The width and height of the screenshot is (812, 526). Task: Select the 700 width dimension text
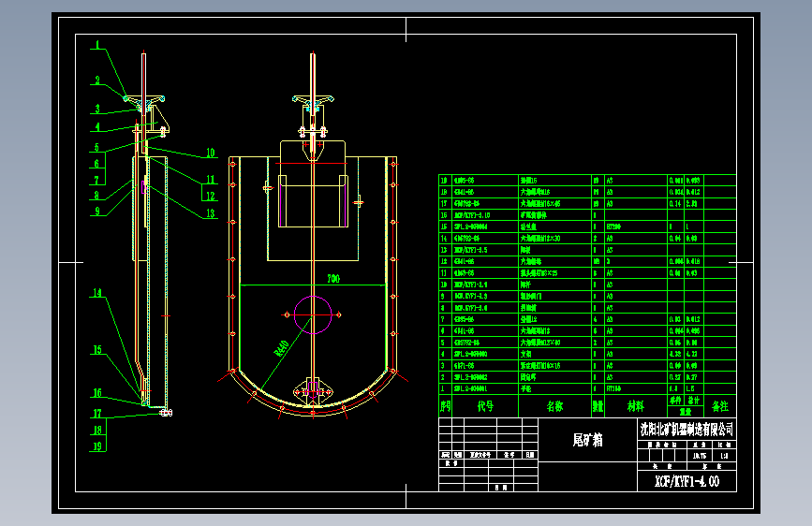333,279
